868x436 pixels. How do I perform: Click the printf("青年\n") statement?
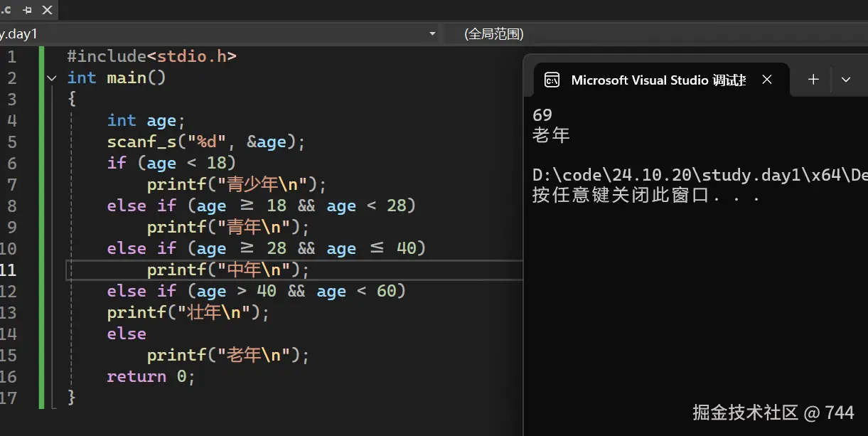pyautogui.click(x=229, y=227)
